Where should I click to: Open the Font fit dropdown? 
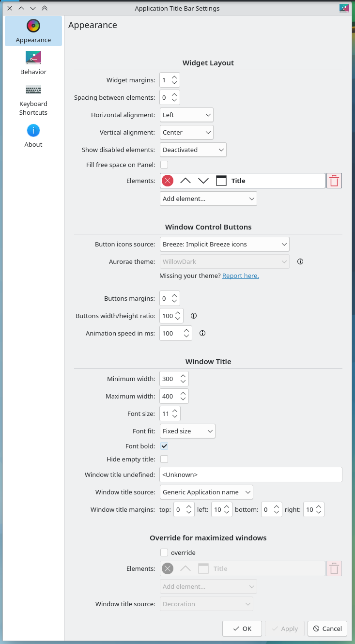pyautogui.click(x=187, y=431)
